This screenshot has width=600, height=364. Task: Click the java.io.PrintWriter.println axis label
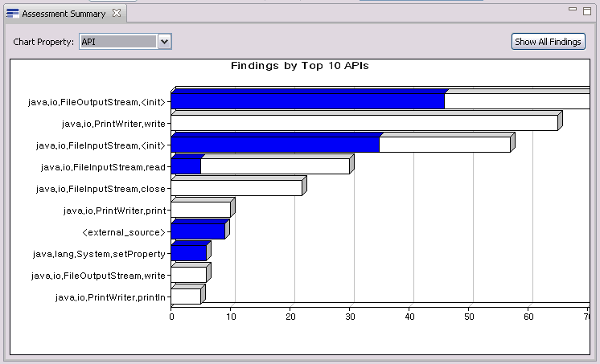point(110,297)
